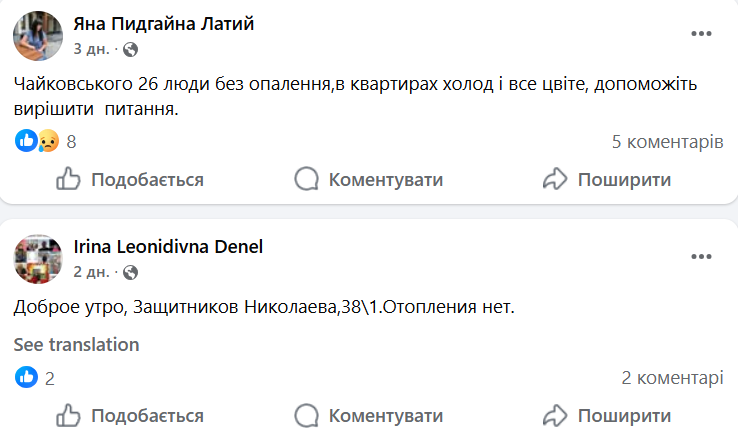The width and height of the screenshot is (738, 446).
Task: Like Irina's post with Подобається
Action: [x=130, y=415]
